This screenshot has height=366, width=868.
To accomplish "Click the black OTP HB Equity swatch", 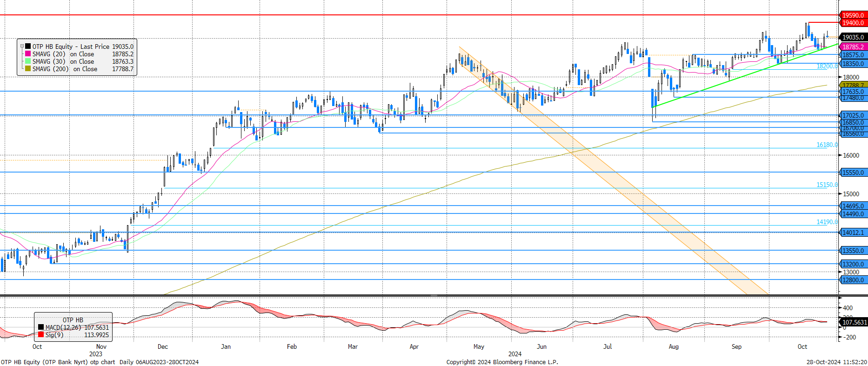I will pos(28,47).
